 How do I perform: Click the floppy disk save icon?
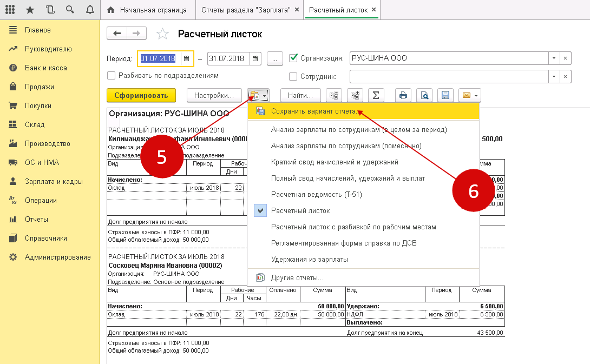[445, 96]
